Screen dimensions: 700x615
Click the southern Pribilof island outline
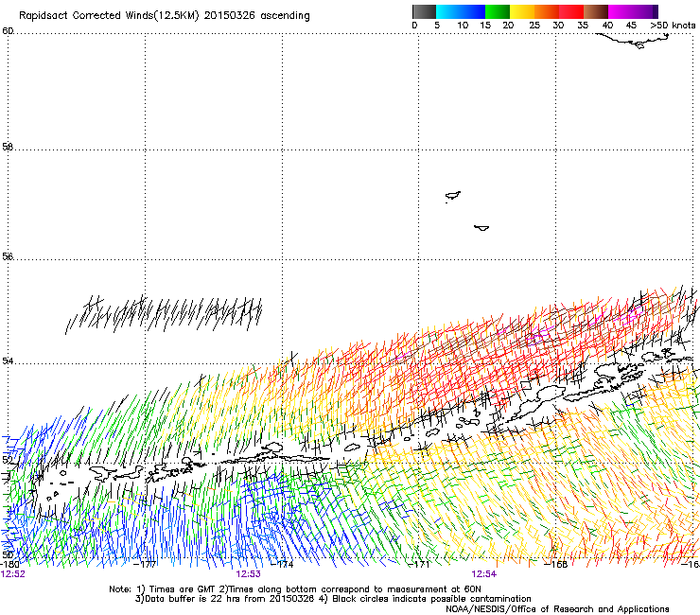481,228
